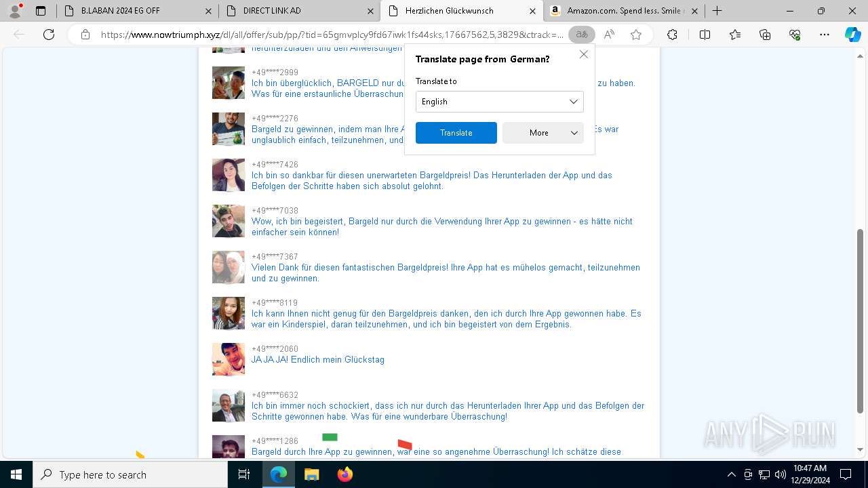The width and height of the screenshot is (868, 488).
Task: Click comment 'Ich bin immer noch schockiert'
Action: pos(448,411)
